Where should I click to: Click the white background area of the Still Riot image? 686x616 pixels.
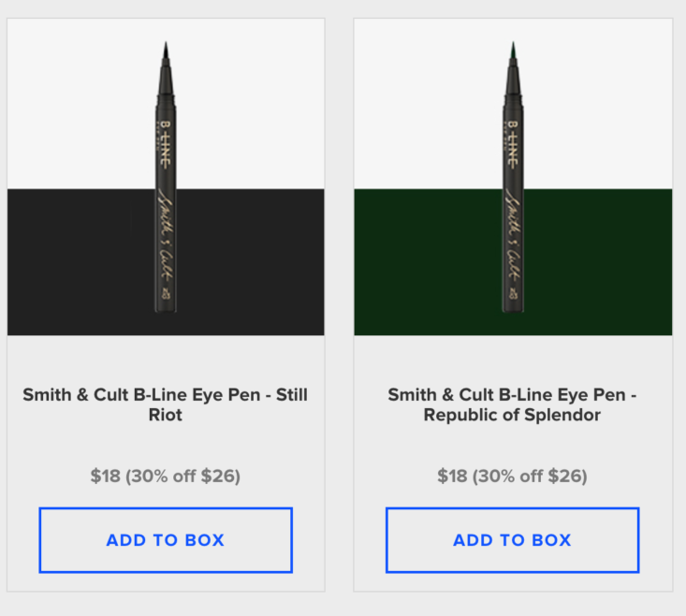(79, 105)
